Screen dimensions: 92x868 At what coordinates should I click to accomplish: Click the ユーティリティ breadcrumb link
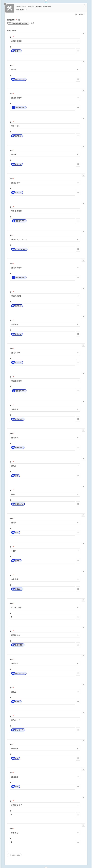click(21, 6)
